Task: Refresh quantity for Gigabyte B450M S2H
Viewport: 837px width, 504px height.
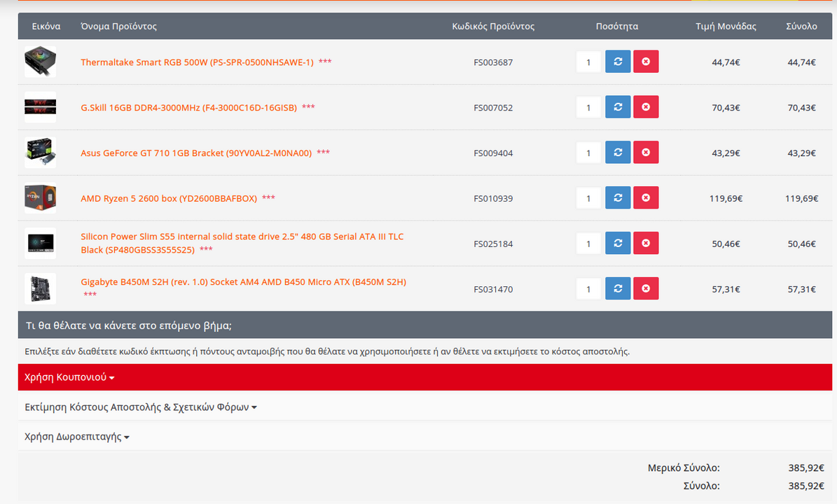Action: click(618, 288)
